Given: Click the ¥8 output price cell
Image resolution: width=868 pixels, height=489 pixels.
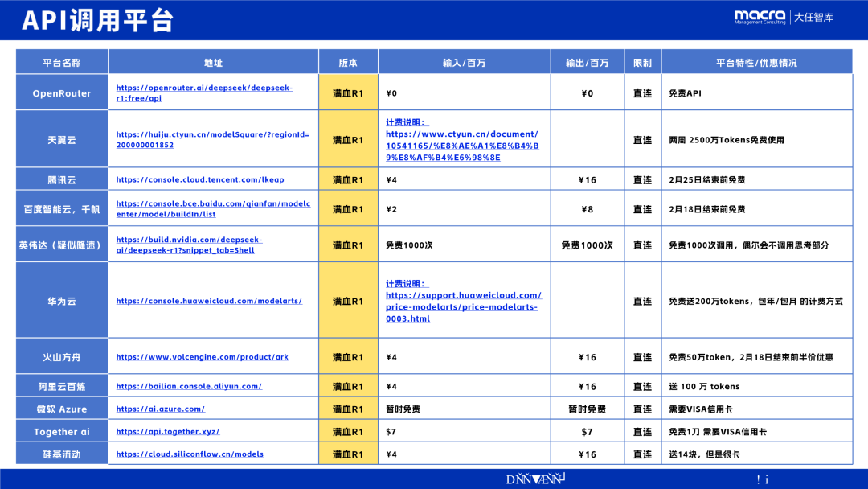Looking at the screenshot, I should [588, 209].
